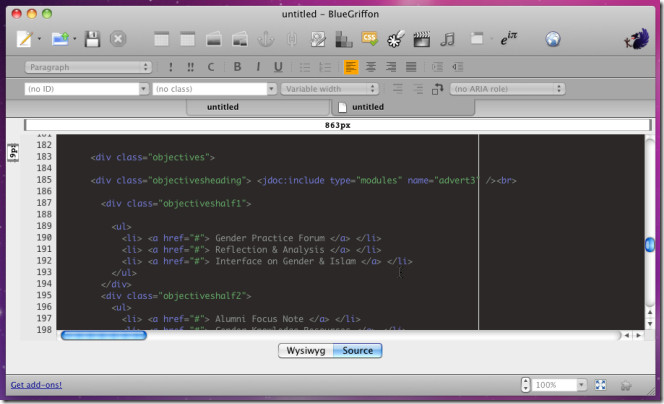Toggle unordered bullet list
The width and height of the screenshot is (664, 404).
coord(305,67)
